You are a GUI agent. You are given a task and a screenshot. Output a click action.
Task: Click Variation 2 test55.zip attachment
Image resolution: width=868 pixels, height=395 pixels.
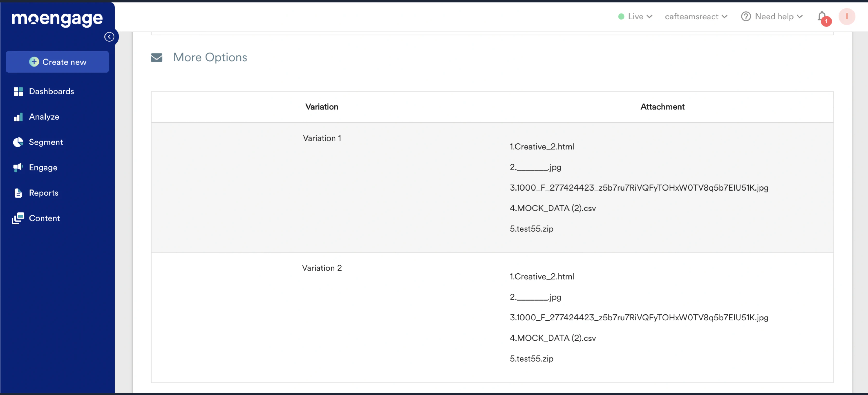point(532,359)
